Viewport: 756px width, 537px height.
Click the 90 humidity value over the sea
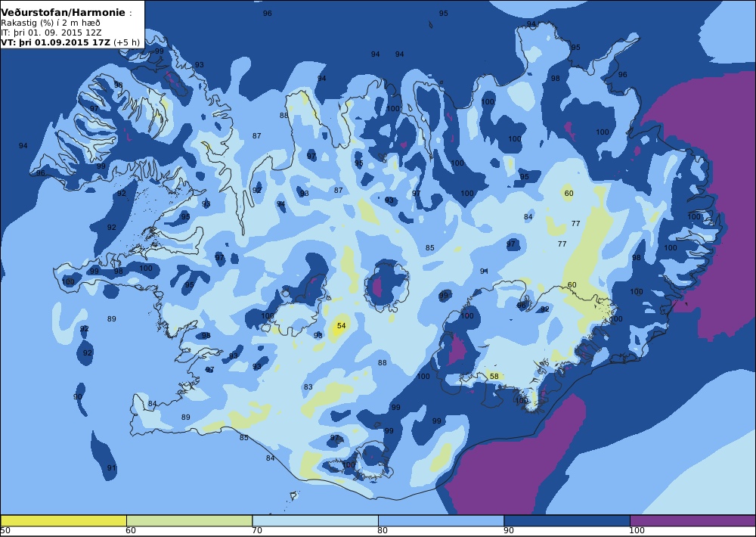pos(78,396)
